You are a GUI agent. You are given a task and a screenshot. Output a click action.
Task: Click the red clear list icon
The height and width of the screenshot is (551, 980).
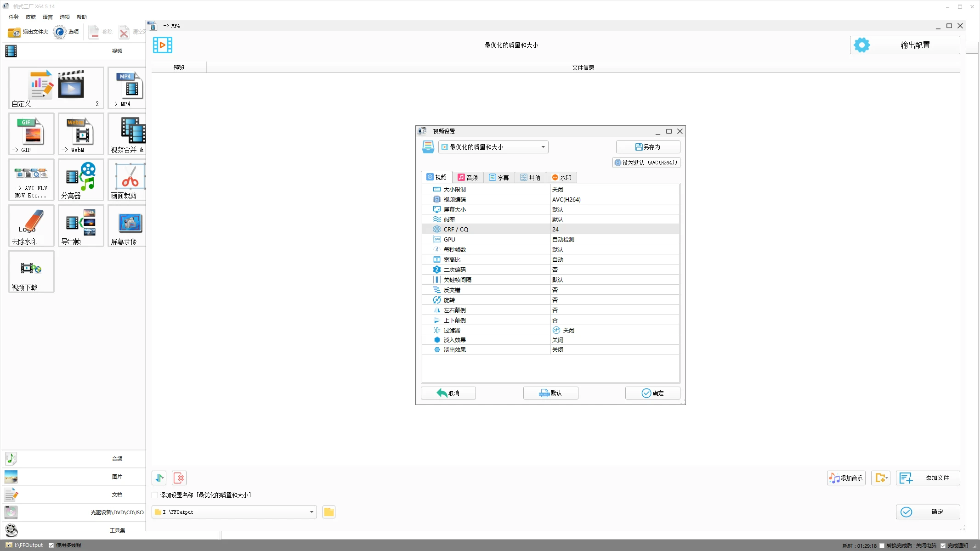click(179, 478)
